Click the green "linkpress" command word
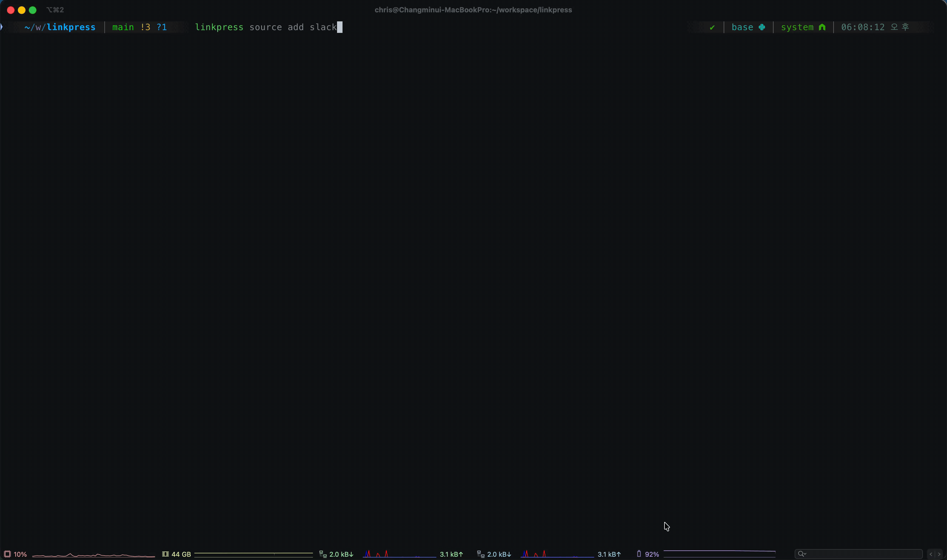Image resolution: width=947 pixels, height=560 pixels. coord(219,27)
